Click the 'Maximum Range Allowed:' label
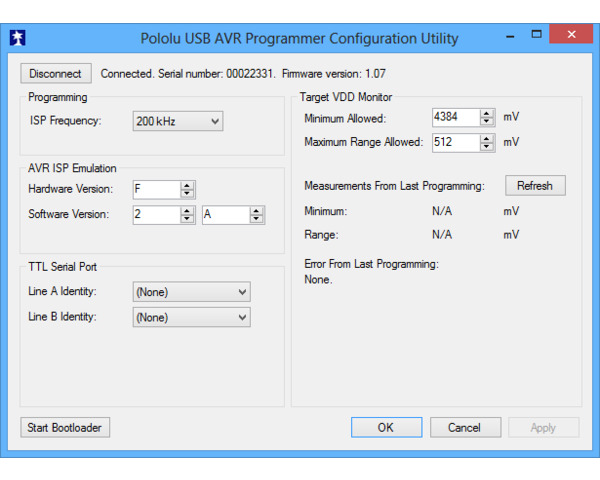The height and width of the screenshot is (480, 600). click(364, 142)
